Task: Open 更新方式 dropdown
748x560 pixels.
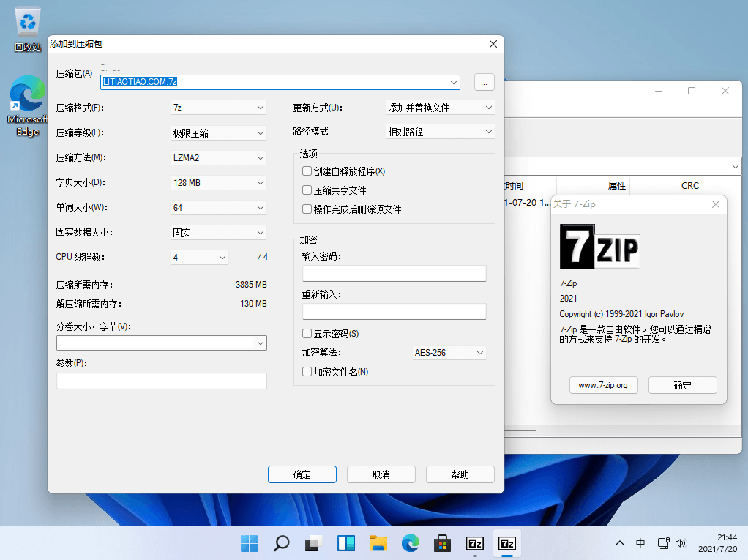Action: tap(441, 108)
